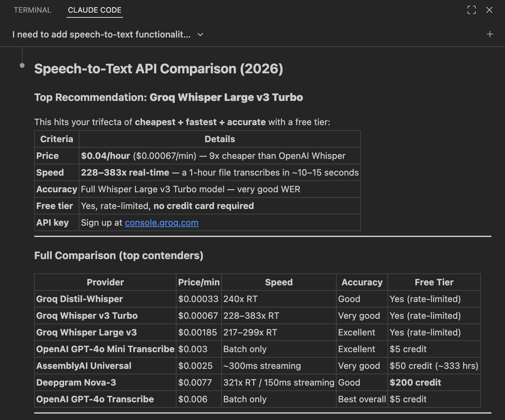This screenshot has height=420, width=505.
Task: Click the Full Comparison section heading
Action: tap(118, 256)
